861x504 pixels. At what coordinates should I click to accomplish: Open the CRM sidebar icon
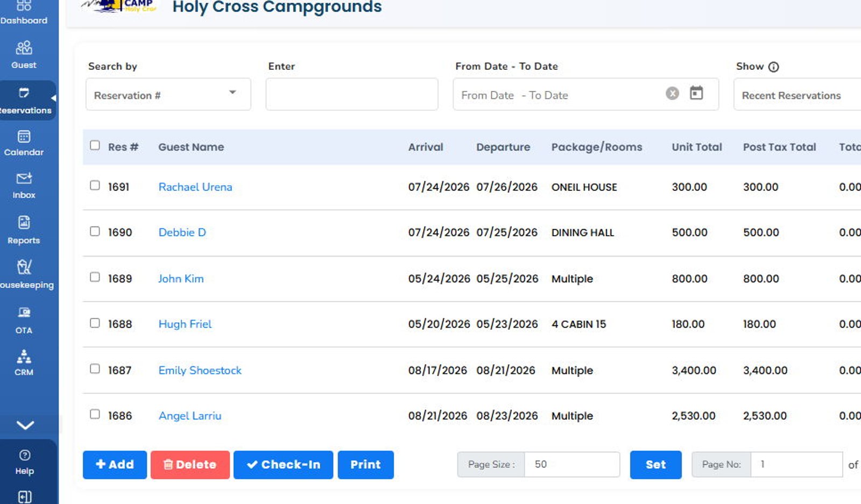(x=24, y=357)
